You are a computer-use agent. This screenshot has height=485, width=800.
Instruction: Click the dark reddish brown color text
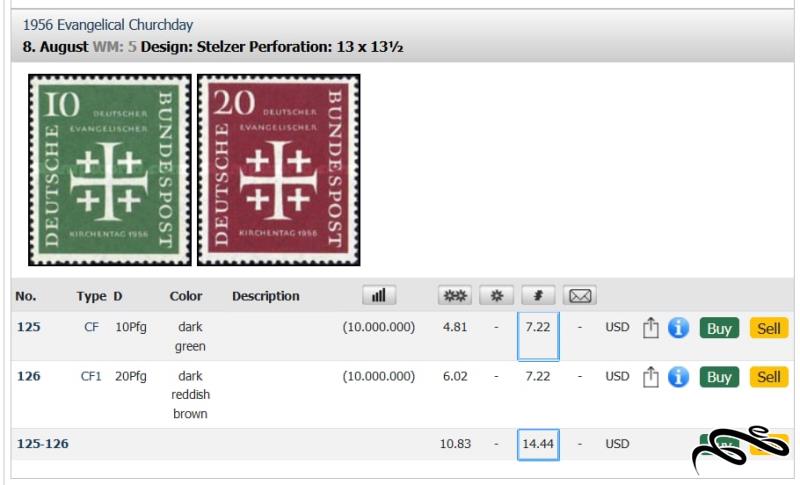(x=190, y=395)
